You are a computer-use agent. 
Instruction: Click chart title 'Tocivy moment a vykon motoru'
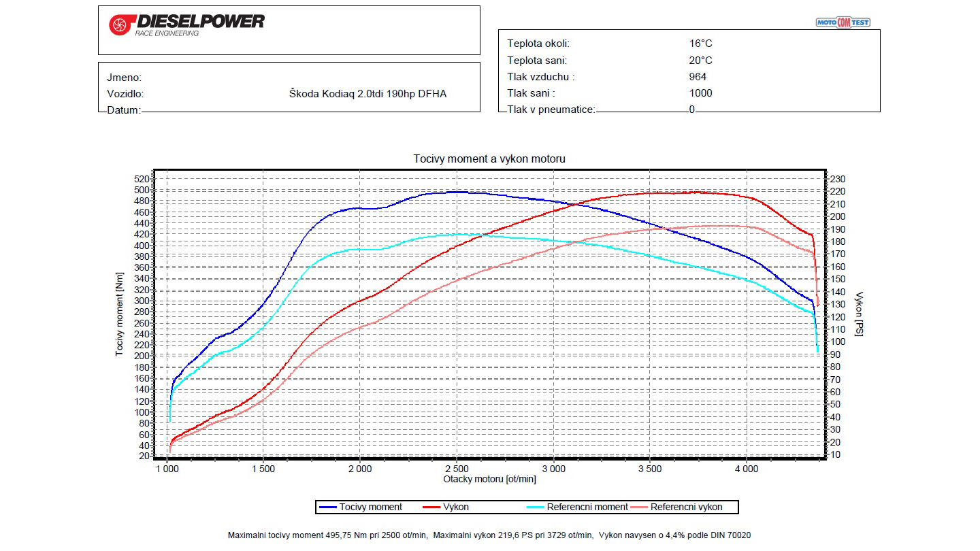click(489, 158)
